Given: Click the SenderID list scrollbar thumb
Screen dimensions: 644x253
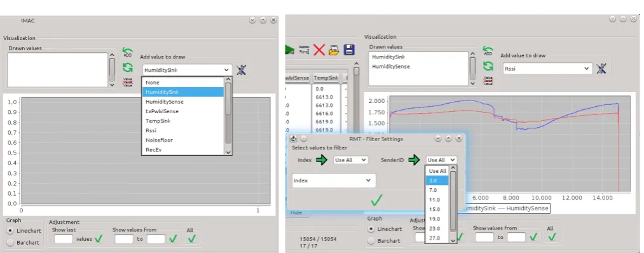Looking at the screenshot, I should click(x=453, y=201).
